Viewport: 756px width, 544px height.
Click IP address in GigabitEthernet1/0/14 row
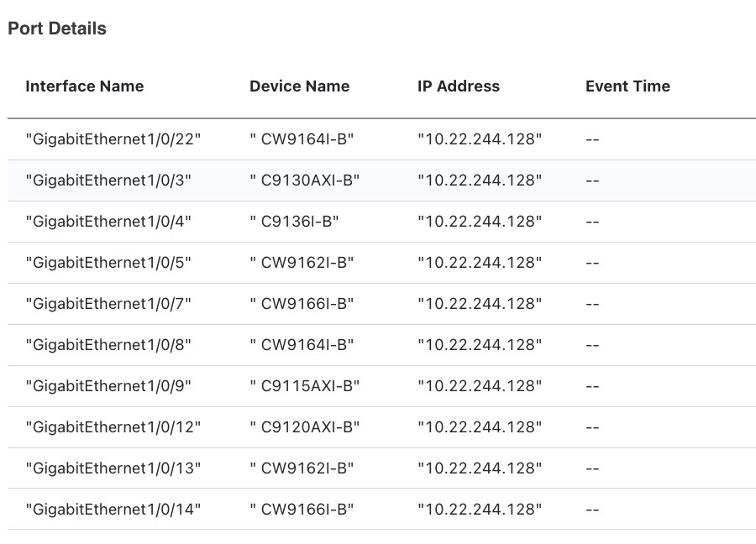(480, 510)
